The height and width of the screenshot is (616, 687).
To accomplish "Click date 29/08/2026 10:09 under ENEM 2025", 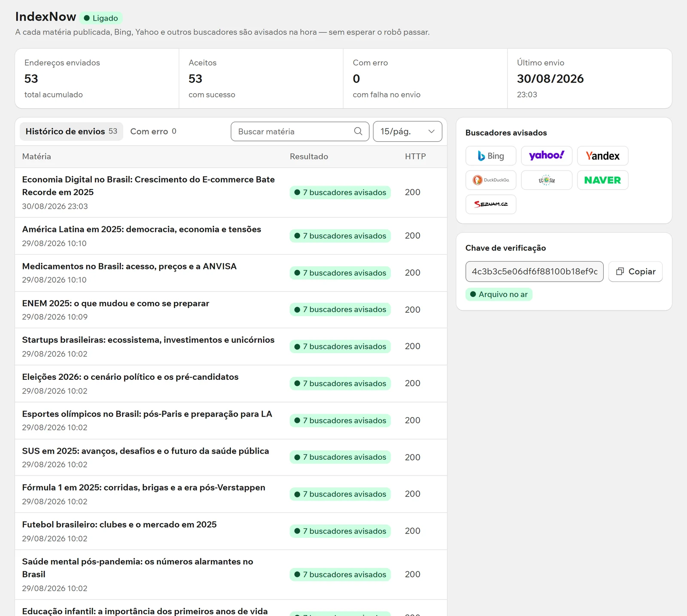I will 55,317.
